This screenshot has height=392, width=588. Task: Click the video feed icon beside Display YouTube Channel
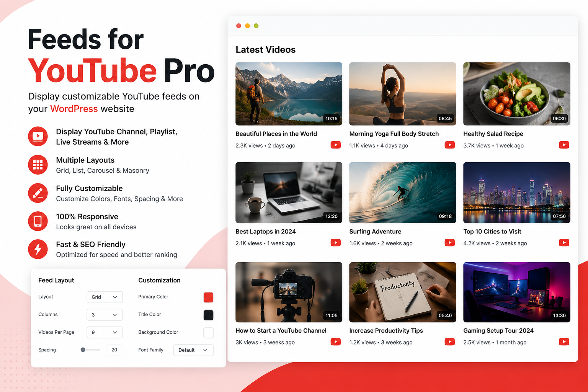click(x=38, y=136)
